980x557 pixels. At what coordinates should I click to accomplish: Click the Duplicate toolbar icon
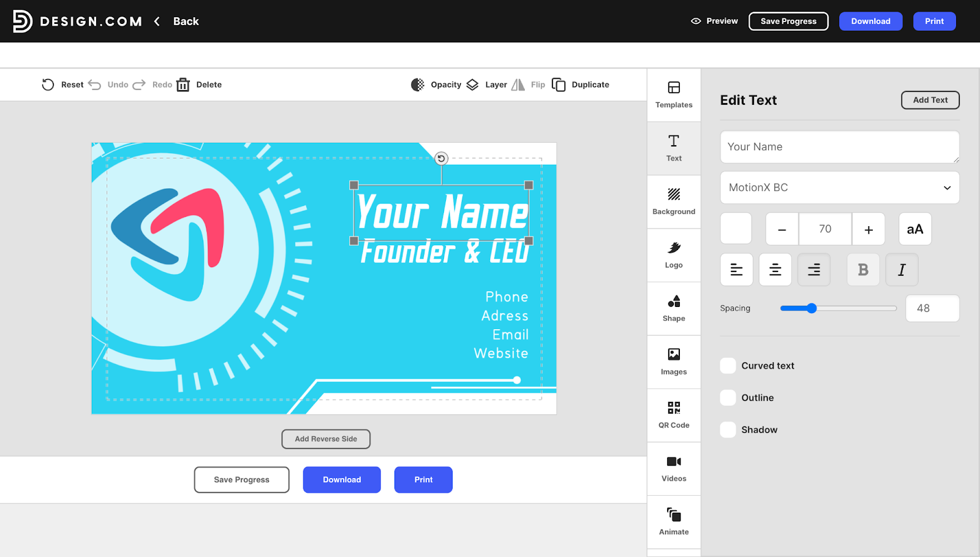point(559,85)
